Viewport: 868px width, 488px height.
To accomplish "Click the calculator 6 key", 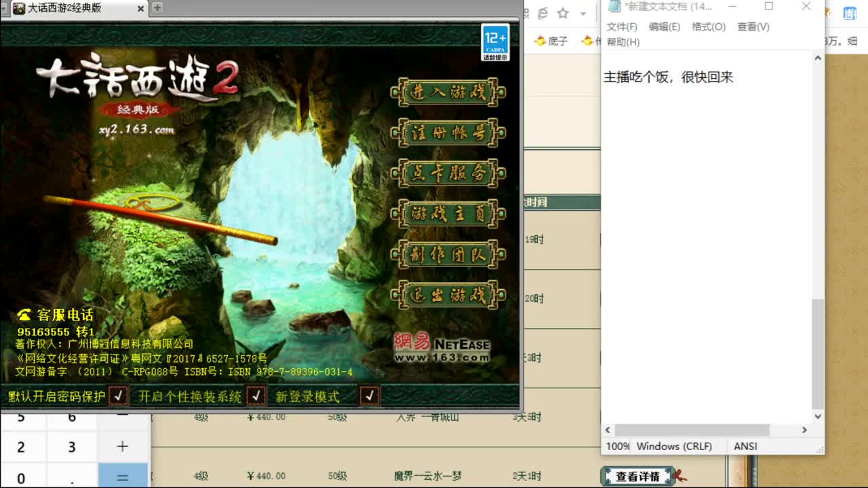I will 72,418.
